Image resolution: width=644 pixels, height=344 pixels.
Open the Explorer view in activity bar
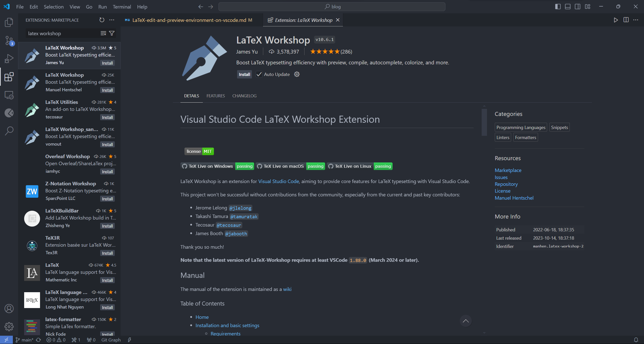[x=9, y=22]
